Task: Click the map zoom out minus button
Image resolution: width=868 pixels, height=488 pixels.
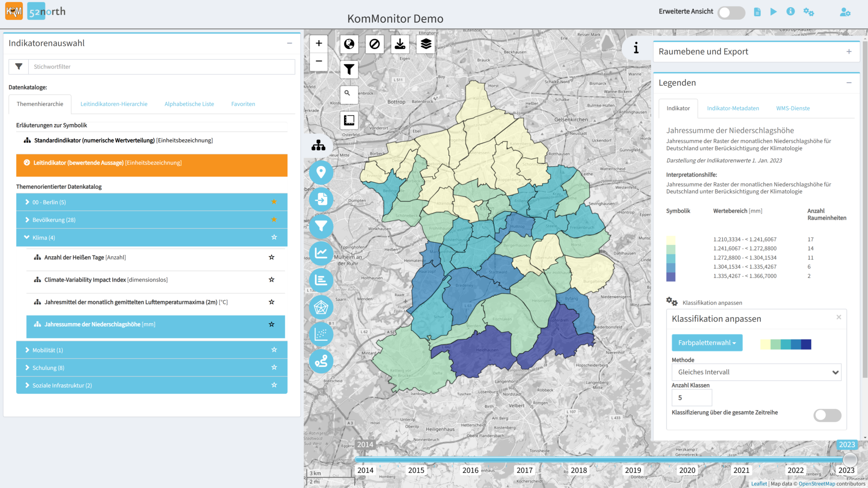Action: coord(319,61)
